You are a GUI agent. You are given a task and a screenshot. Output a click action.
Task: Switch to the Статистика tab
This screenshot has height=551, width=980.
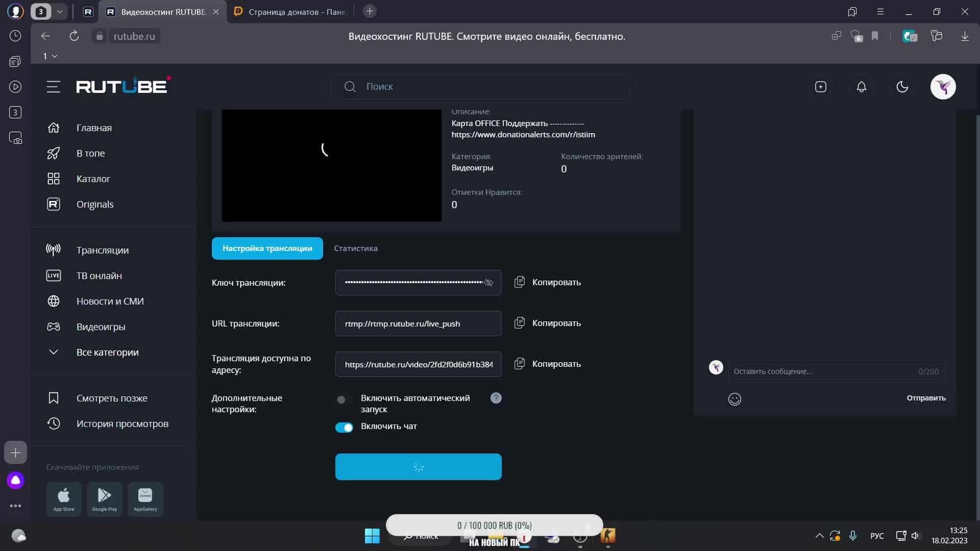tap(355, 248)
